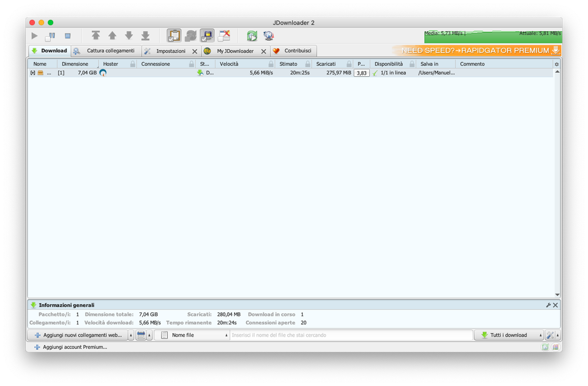Click the globe reconnect icon

pyautogui.click(x=269, y=36)
